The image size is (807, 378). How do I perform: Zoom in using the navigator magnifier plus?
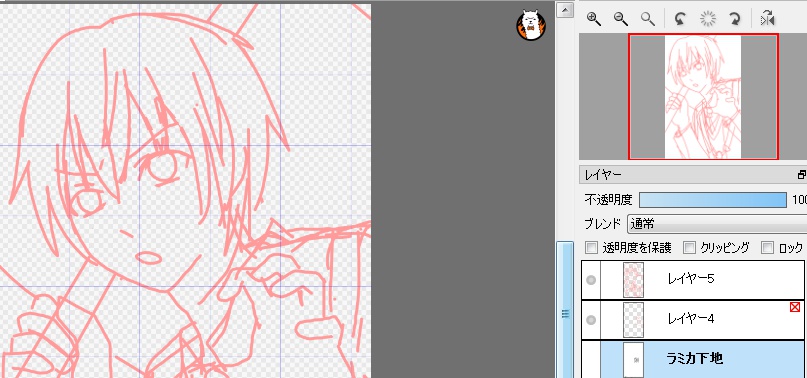point(594,19)
